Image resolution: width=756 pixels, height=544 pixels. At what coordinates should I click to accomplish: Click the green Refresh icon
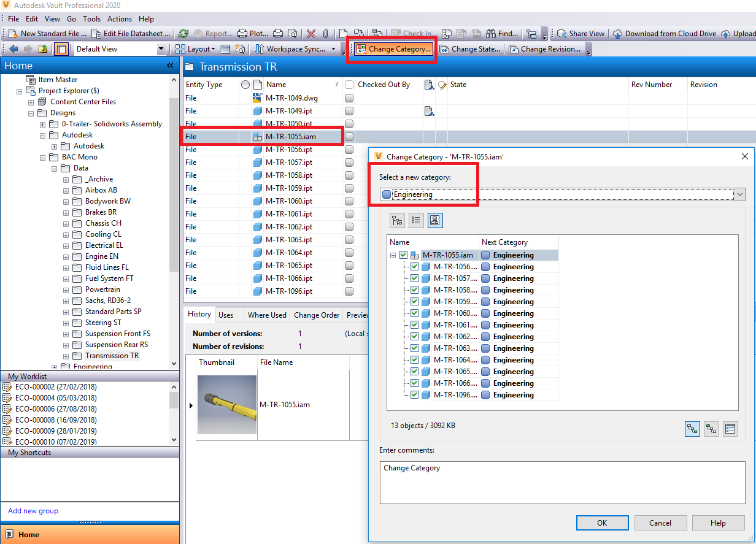(184, 34)
